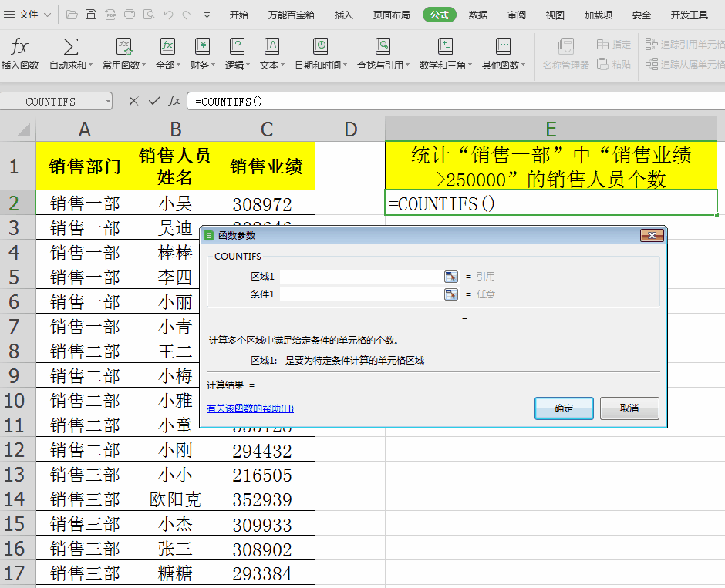This screenshot has width=725, height=588.
Task: Click 追踪从属单元格 button
Action: click(x=685, y=64)
